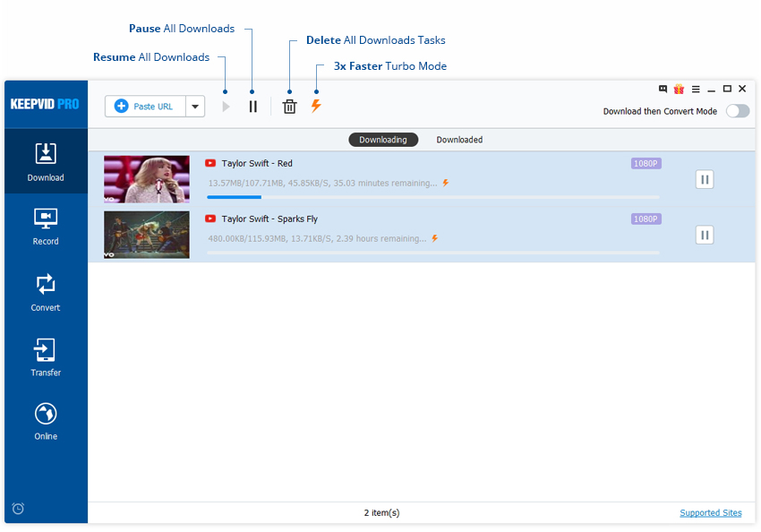
Task: Open the hamburger menu in title bar
Action: (x=696, y=89)
